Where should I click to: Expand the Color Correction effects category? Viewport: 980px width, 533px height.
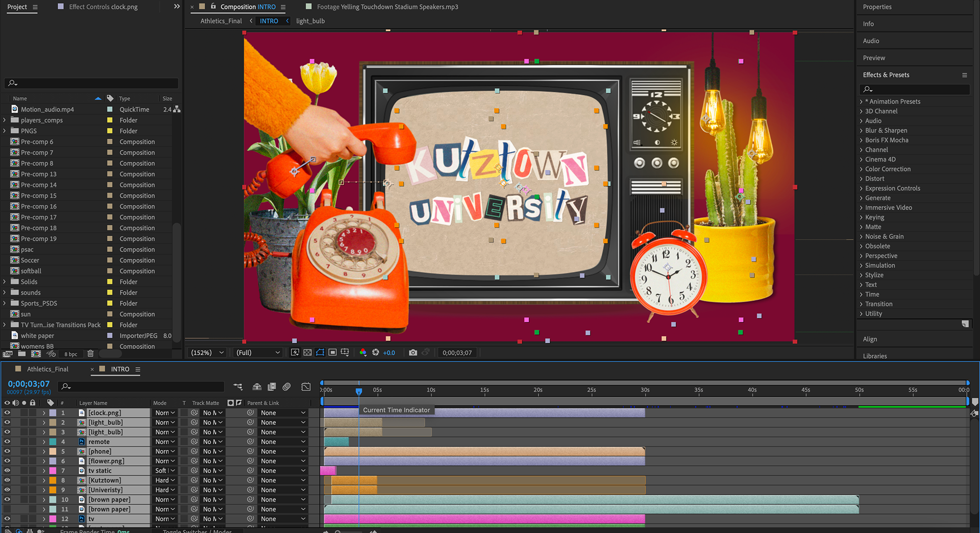click(x=861, y=169)
